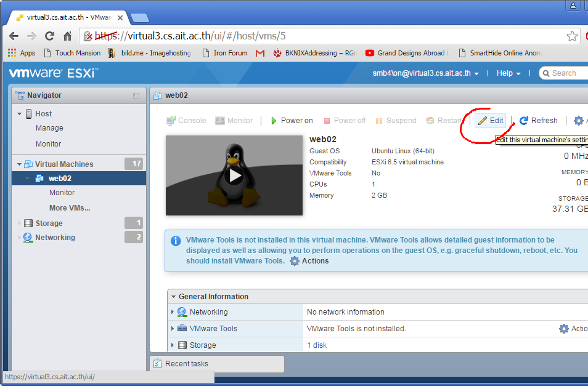
Task: Open the Recent tasks panel
Action: click(x=217, y=364)
